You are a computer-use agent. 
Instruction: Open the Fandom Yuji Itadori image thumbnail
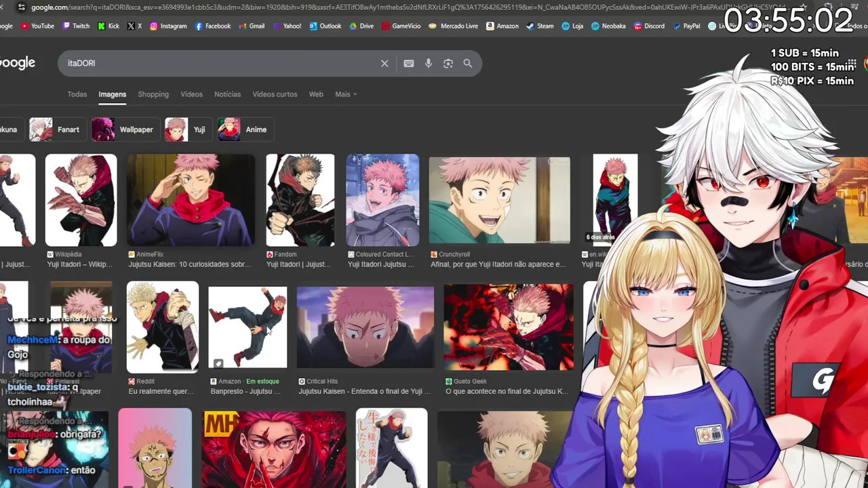pos(300,200)
